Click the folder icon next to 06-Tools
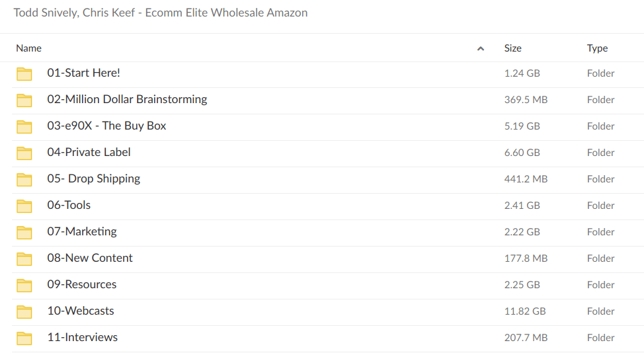Image resolution: width=644 pixels, height=353 pixels. (x=24, y=206)
